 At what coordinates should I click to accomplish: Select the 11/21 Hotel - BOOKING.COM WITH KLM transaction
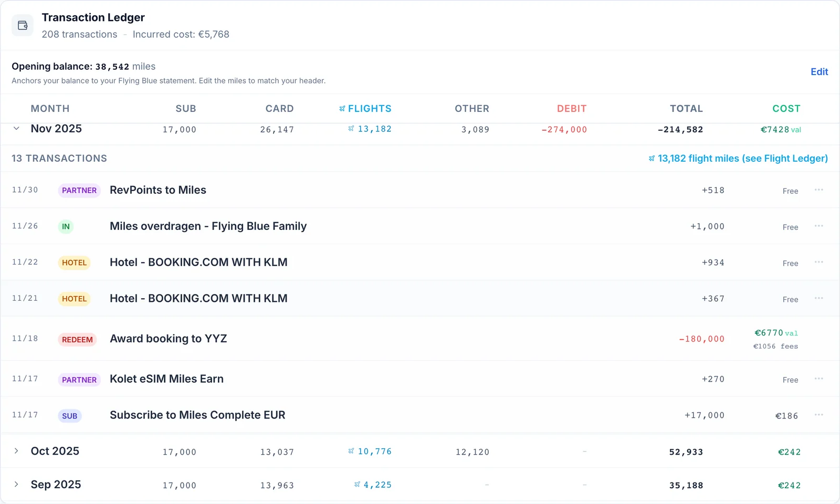pos(420,299)
